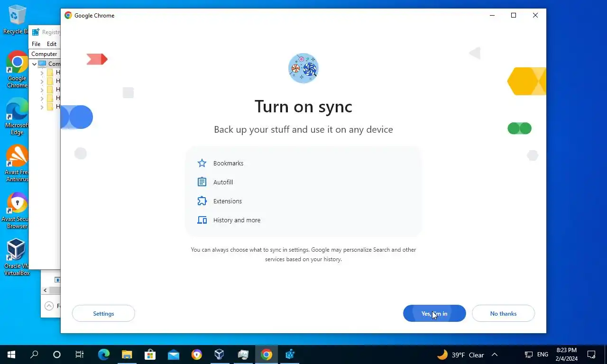The image size is (607, 364).
Task: Select Avast Free Antivirus desktop shortcut
Action: click(x=17, y=163)
